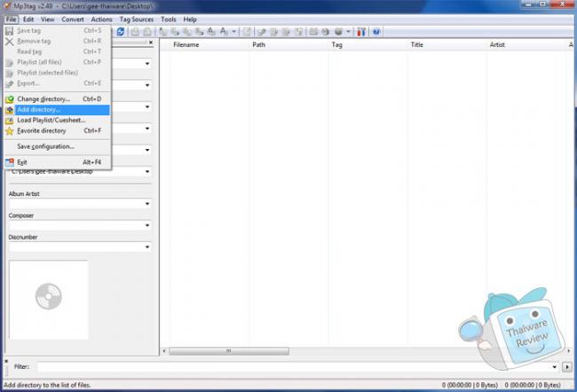577x392 pixels.
Task: Click the Tag - Filename convert toolbar icon
Action: click(162, 32)
